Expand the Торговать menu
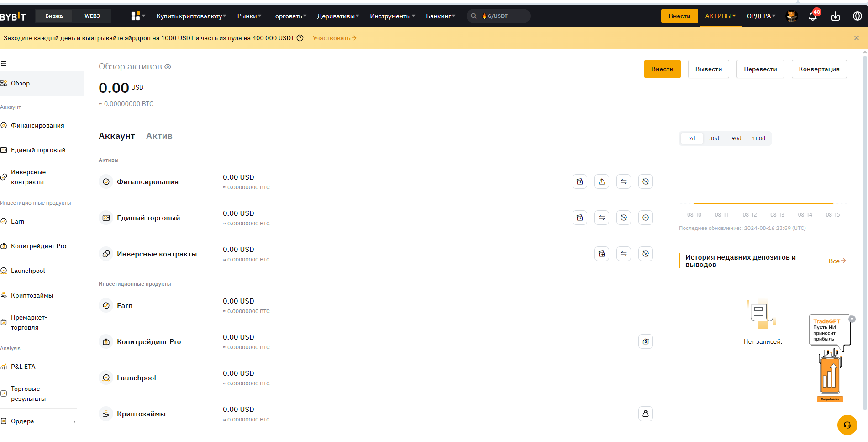 (289, 16)
